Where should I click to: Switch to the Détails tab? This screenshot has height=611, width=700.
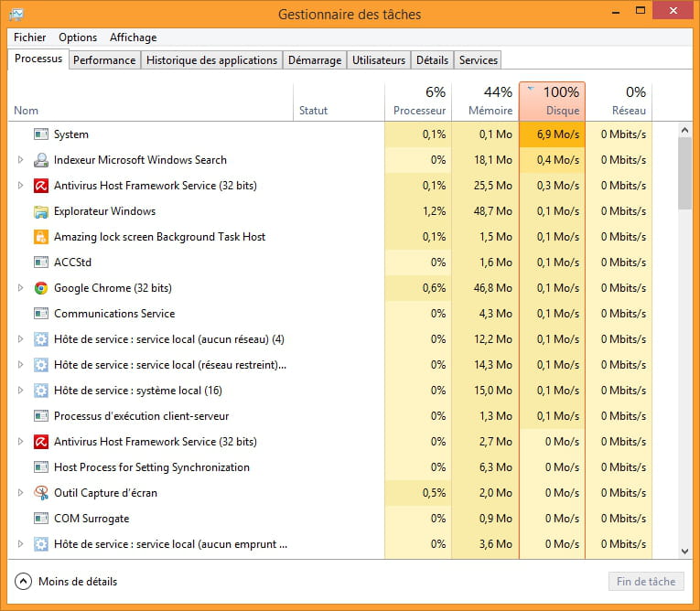click(x=432, y=60)
